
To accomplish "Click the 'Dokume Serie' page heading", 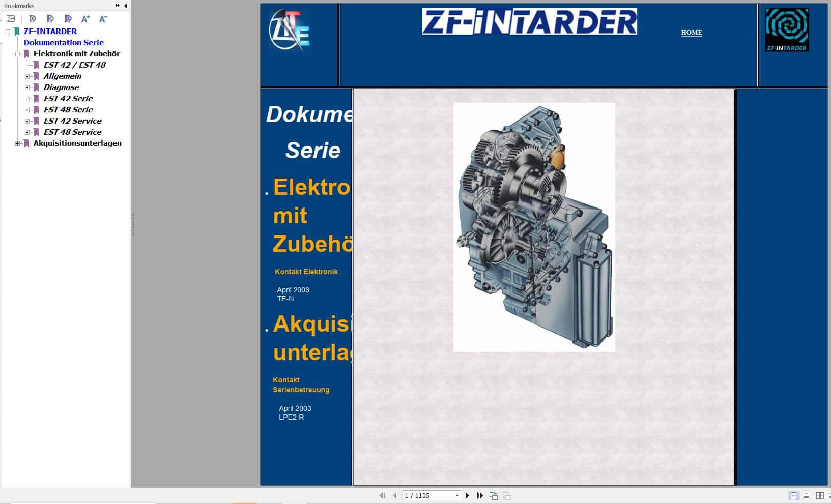I will click(x=309, y=132).
